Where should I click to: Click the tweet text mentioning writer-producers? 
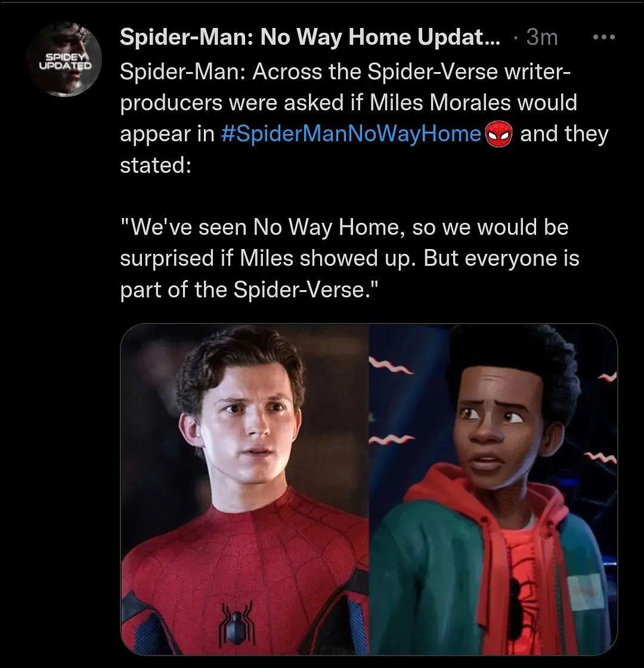tap(364, 118)
